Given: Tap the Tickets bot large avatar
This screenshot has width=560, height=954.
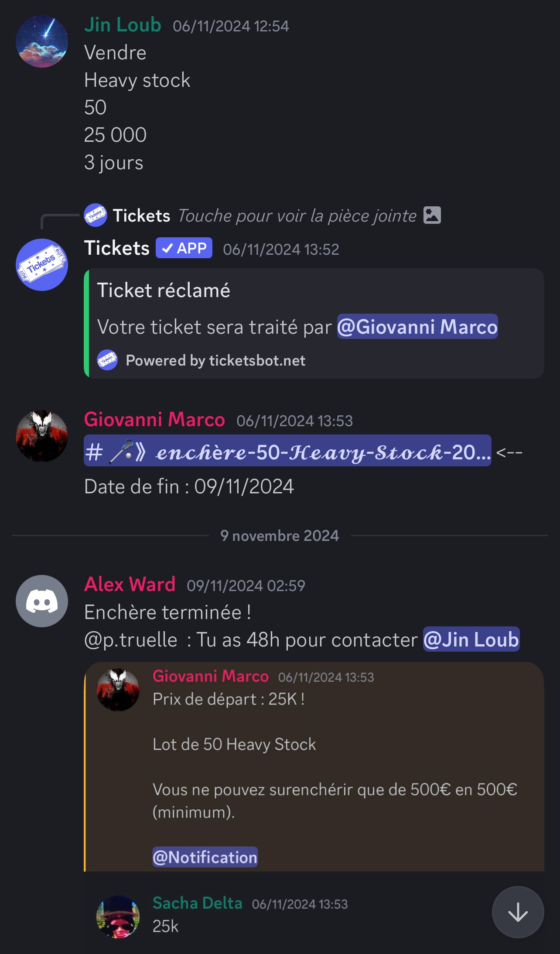Looking at the screenshot, I should 42,265.
